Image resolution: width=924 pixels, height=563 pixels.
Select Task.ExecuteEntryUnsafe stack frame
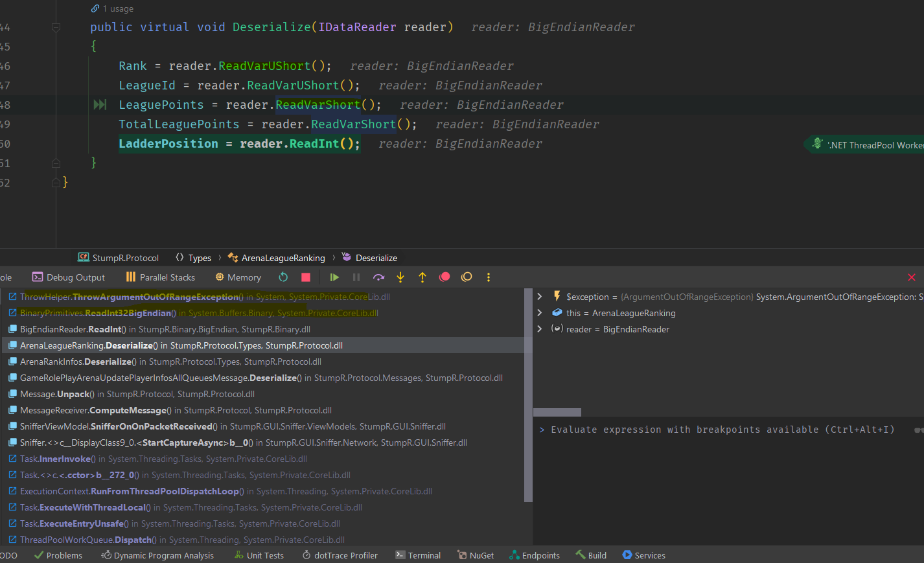(x=263, y=523)
